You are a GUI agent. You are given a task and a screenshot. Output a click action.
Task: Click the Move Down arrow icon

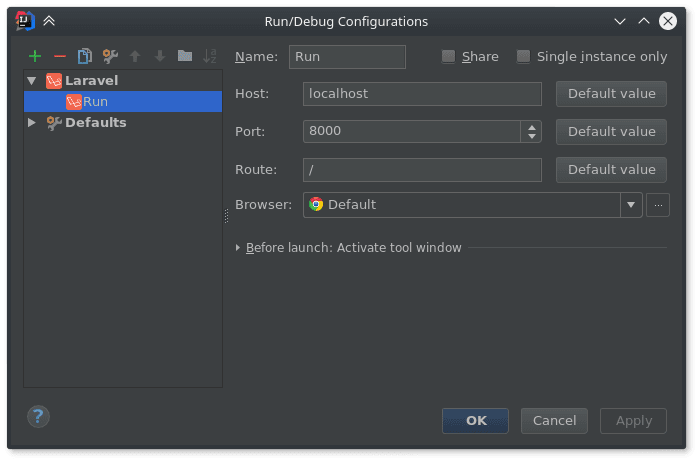click(159, 56)
